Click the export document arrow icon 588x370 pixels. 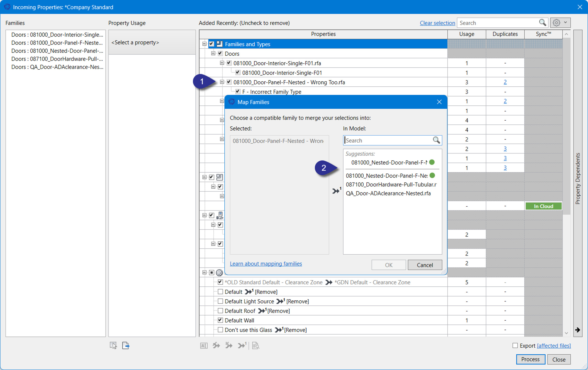pyautogui.click(x=126, y=345)
